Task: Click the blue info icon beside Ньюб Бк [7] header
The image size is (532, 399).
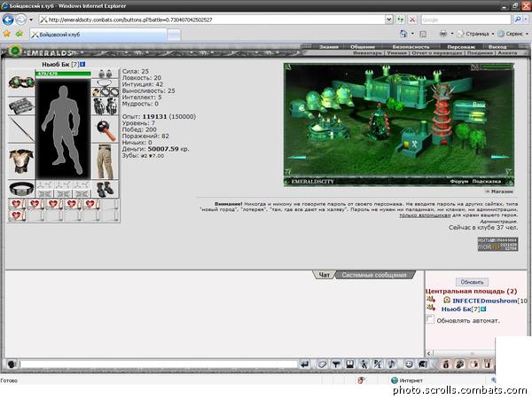Action: click(82, 64)
